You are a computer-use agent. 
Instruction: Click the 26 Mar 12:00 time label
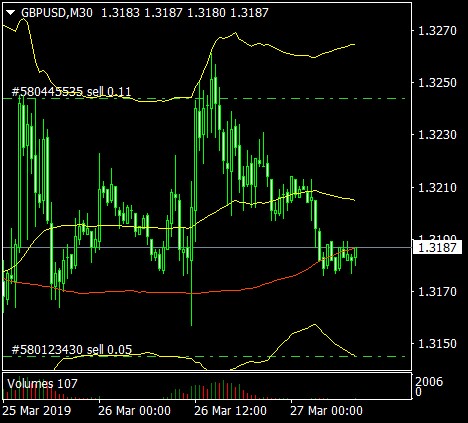click(x=230, y=411)
